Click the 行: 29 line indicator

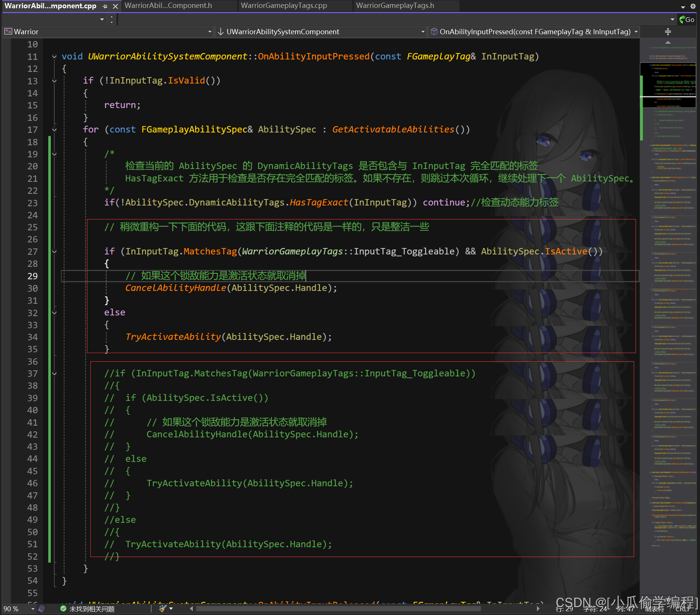coord(564,609)
